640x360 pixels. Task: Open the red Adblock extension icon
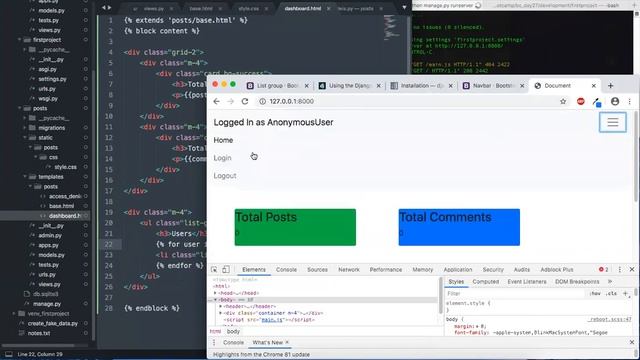click(x=580, y=102)
